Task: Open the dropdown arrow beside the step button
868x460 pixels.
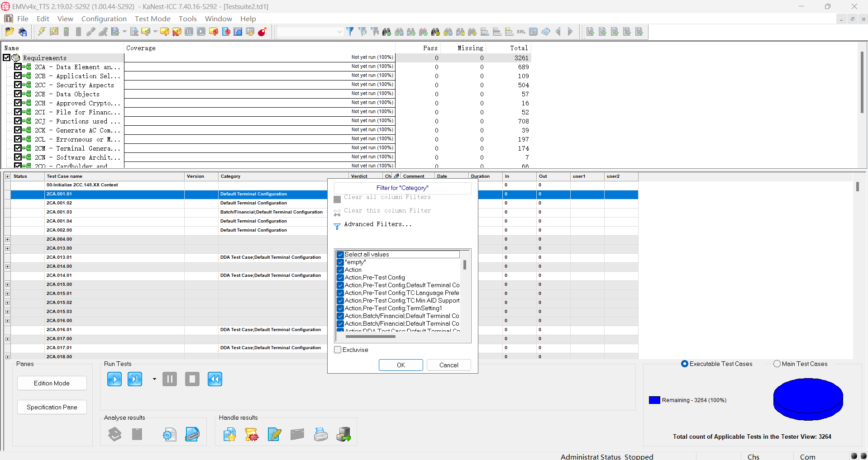Action: click(x=154, y=379)
